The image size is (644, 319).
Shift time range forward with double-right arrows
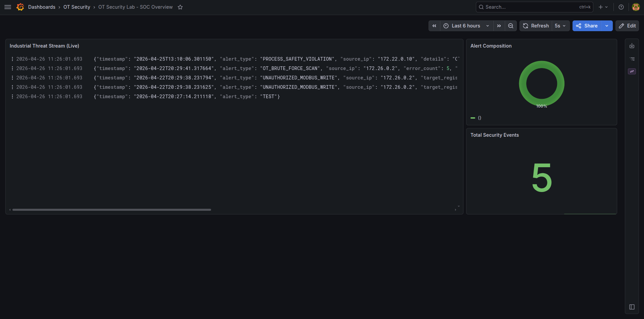[499, 26]
